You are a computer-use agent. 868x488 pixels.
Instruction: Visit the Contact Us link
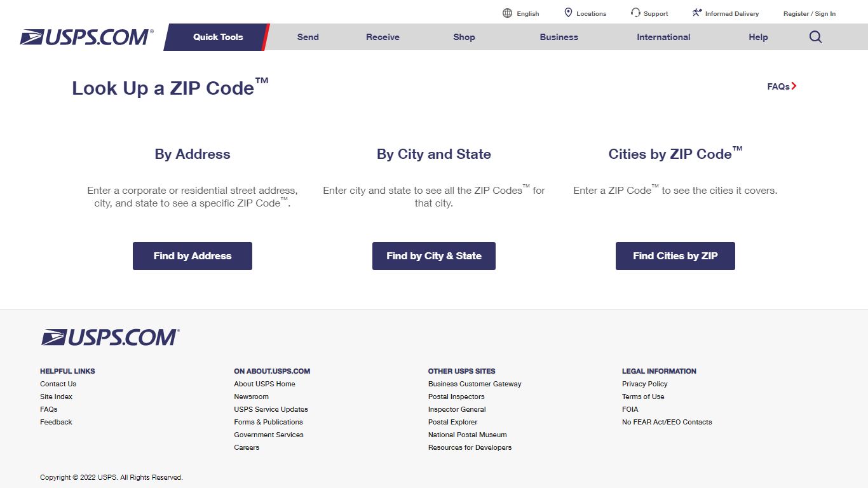click(58, 384)
